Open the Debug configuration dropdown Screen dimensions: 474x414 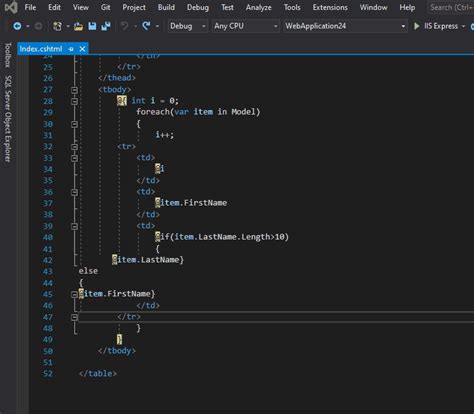[187, 26]
